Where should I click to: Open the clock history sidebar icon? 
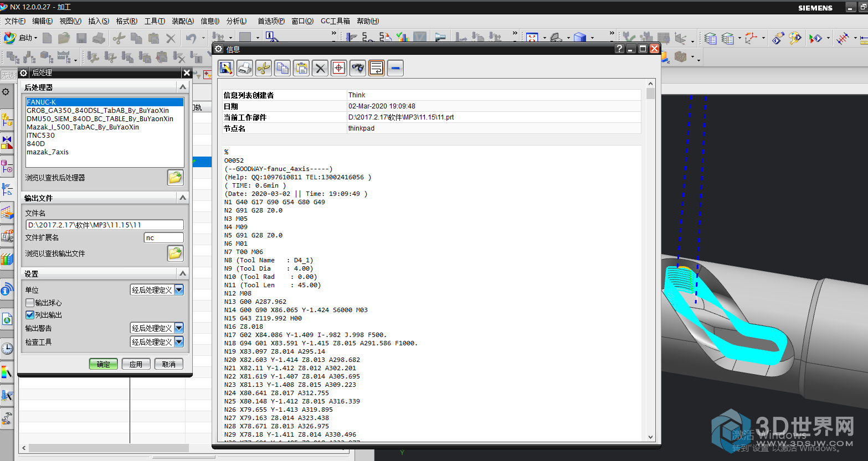[x=7, y=348]
